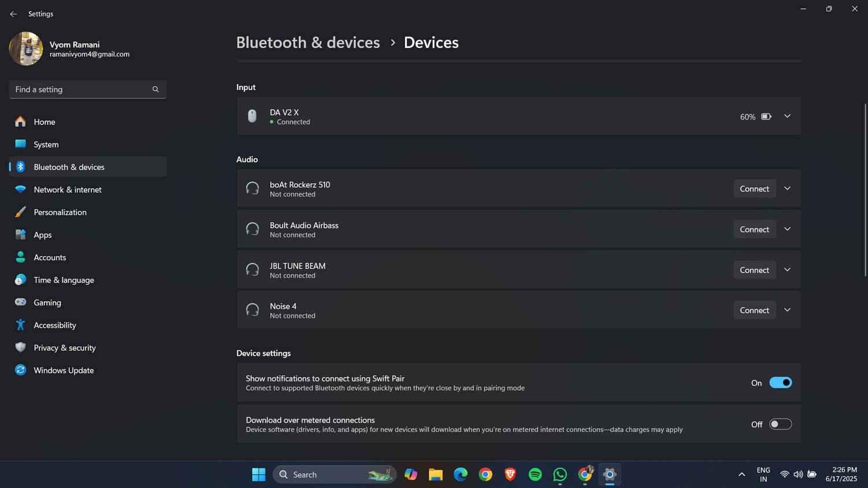Turn off Swift Pair notifications toggle
This screenshot has height=488, width=868.
[x=780, y=383]
